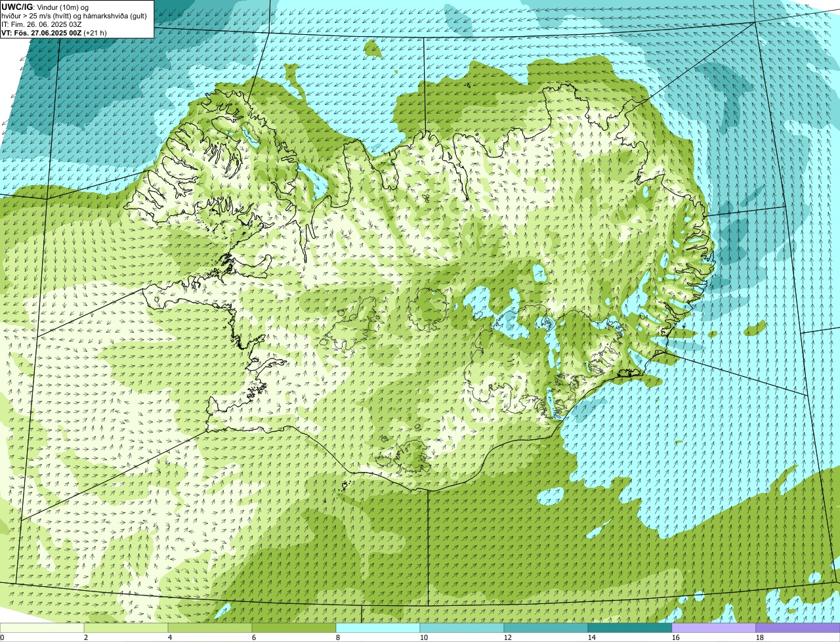This screenshot has width=840, height=642.
Task: Click the legend value label 10
Action: 424,637
